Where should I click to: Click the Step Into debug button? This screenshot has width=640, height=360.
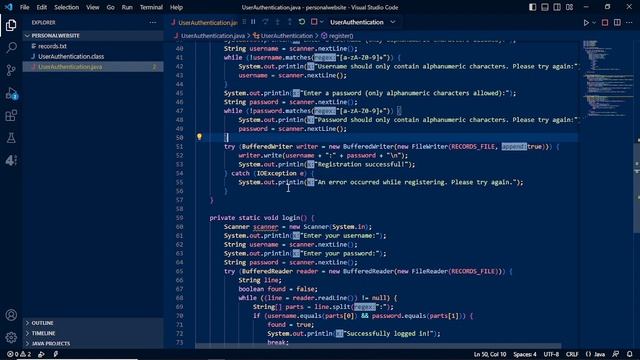pyautogui.click(x=278, y=22)
